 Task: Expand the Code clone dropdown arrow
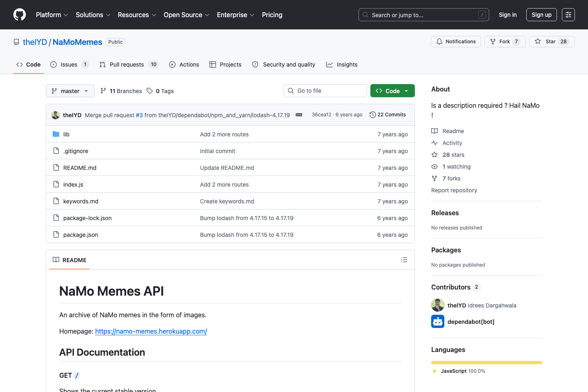tap(406, 90)
